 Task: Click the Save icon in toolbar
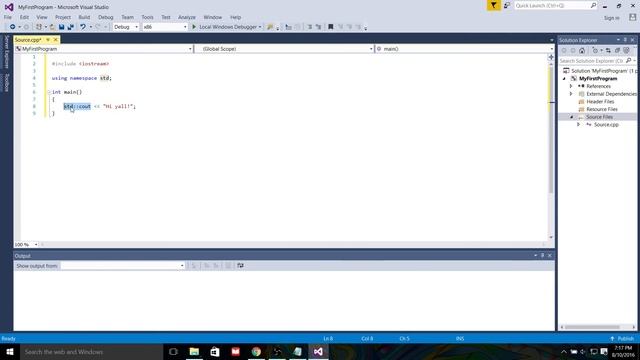click(62, 27)
